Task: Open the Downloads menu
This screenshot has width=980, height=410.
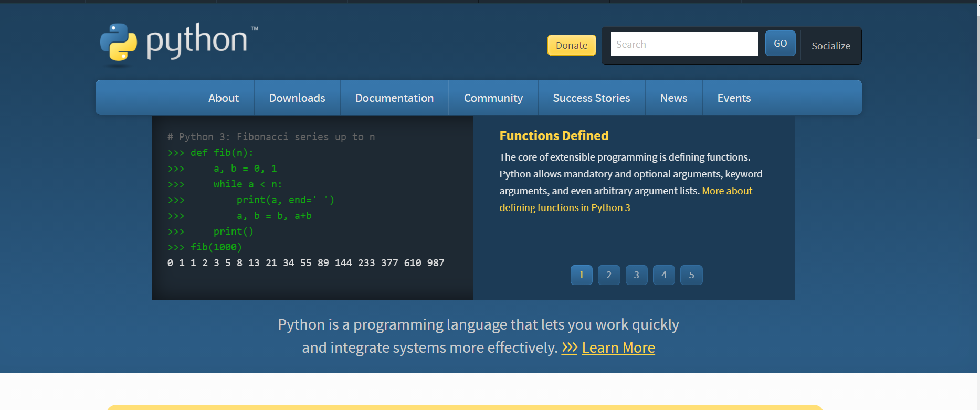Action: coord(297,98)
